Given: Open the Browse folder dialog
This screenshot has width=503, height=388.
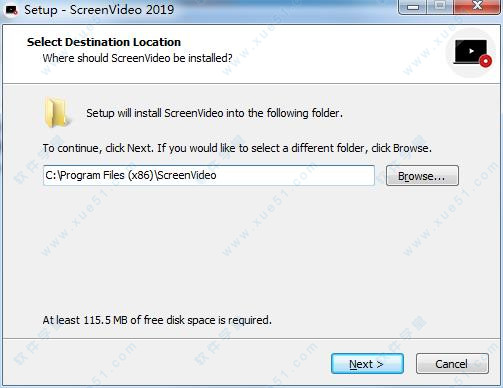Looking at the screenshot, I should [x=422, y=176].
